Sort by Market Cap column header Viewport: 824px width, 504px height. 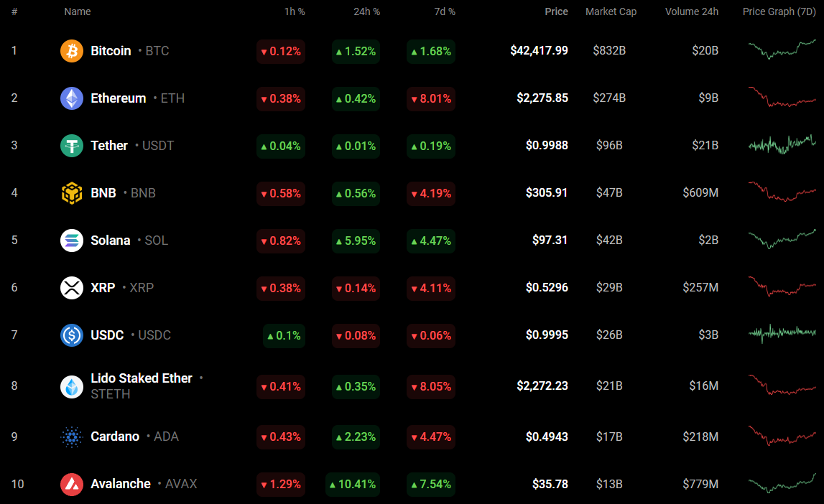611,11
